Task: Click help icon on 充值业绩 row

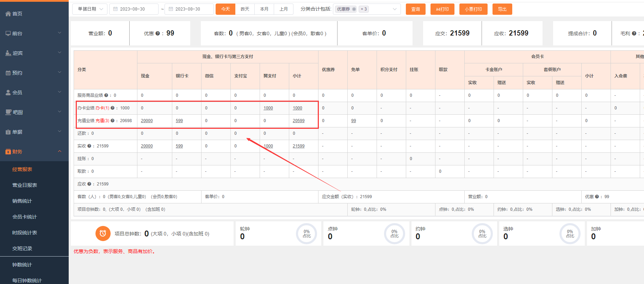Action: (x=112, y=120)
